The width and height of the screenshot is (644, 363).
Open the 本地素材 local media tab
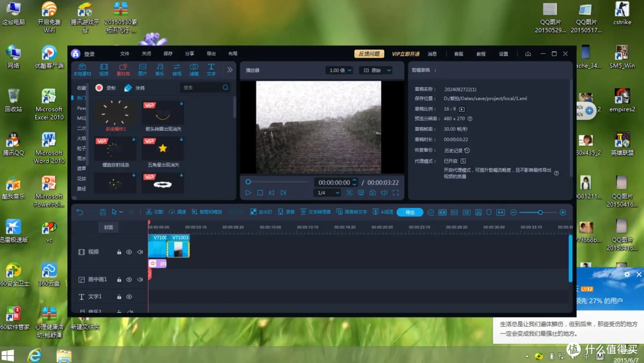82,70
